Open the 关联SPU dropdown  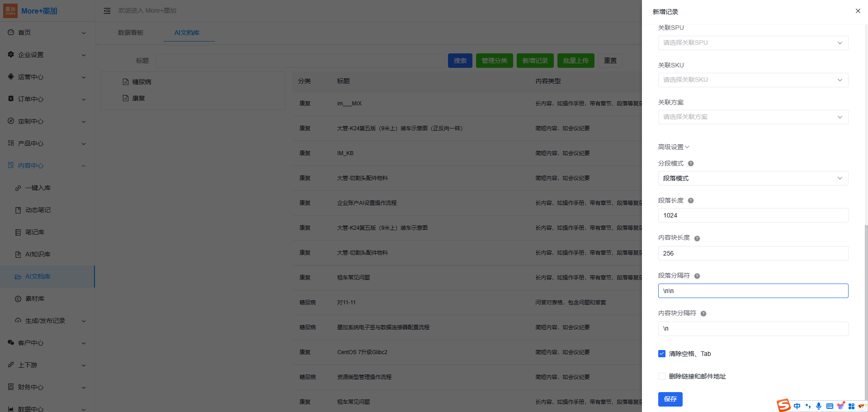click(753, 43)
